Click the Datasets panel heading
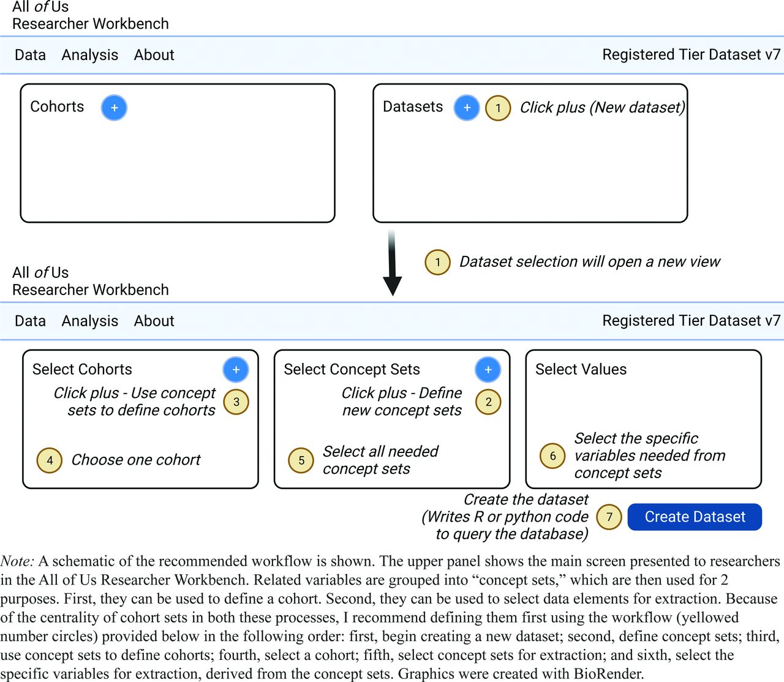Screen dimensions: 784x682 click(413, 107)
